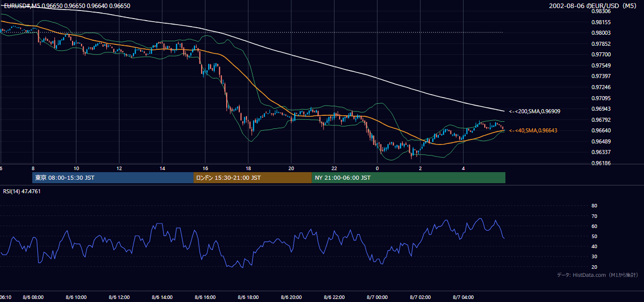Click the 8/6 12:00 time axis label
Image resolution: width=644 pixels, height=302 pixels.
click(x=119, y=297)
